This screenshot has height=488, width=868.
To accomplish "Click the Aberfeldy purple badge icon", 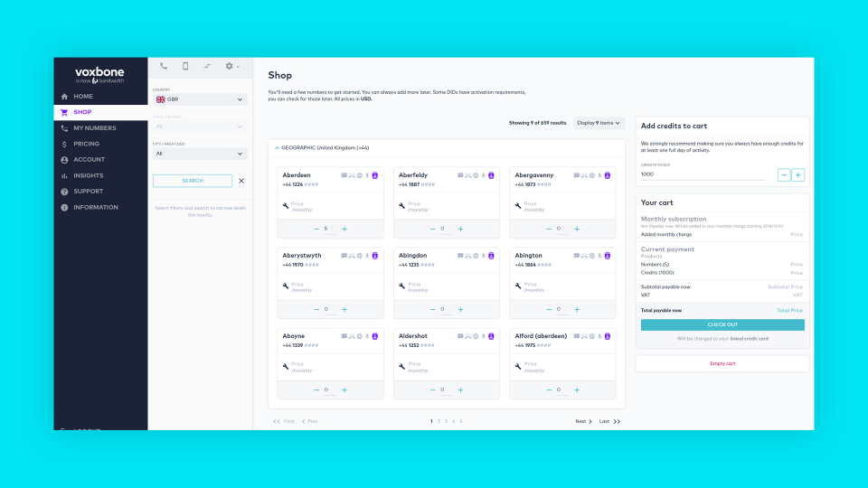I will (491, 175).
